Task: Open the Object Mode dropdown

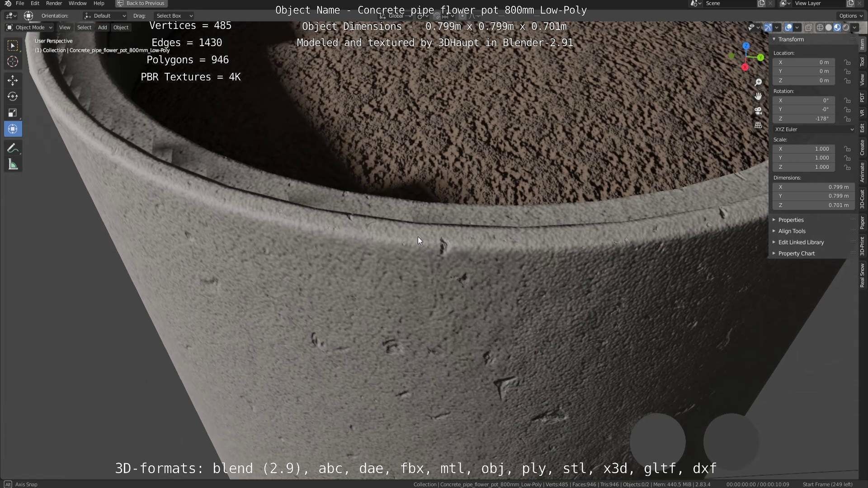Action: click(x=29, y=28)
